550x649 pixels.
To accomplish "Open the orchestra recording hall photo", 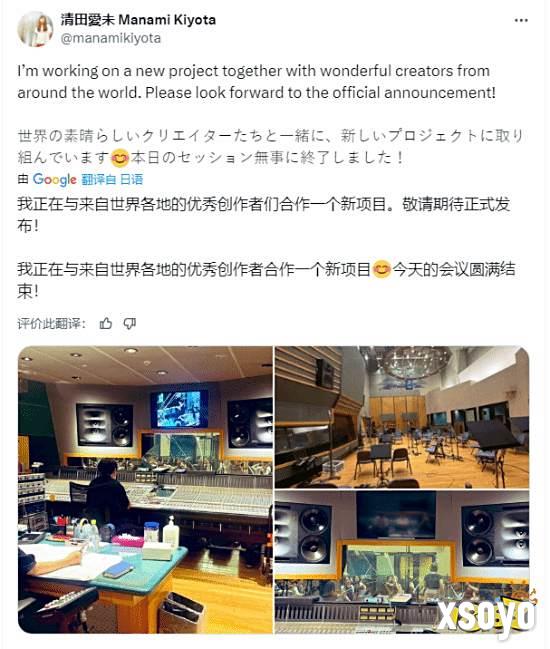I will [402, 417].
